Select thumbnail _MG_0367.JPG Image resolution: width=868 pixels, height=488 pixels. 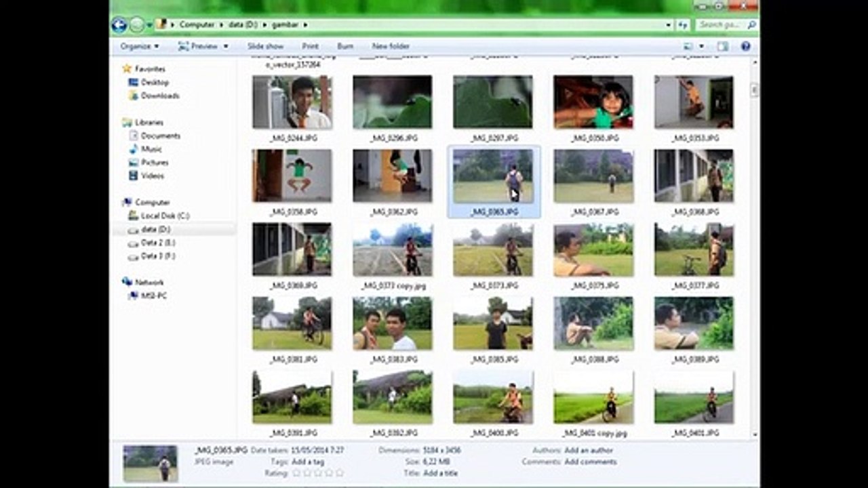click(x=593, y=176)
